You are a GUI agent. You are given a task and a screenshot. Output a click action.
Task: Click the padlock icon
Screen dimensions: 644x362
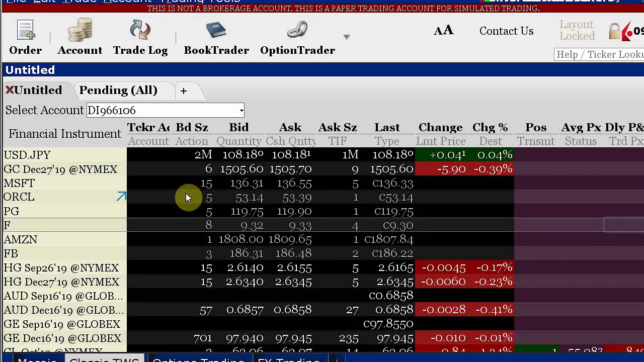[x=615, y=31]
